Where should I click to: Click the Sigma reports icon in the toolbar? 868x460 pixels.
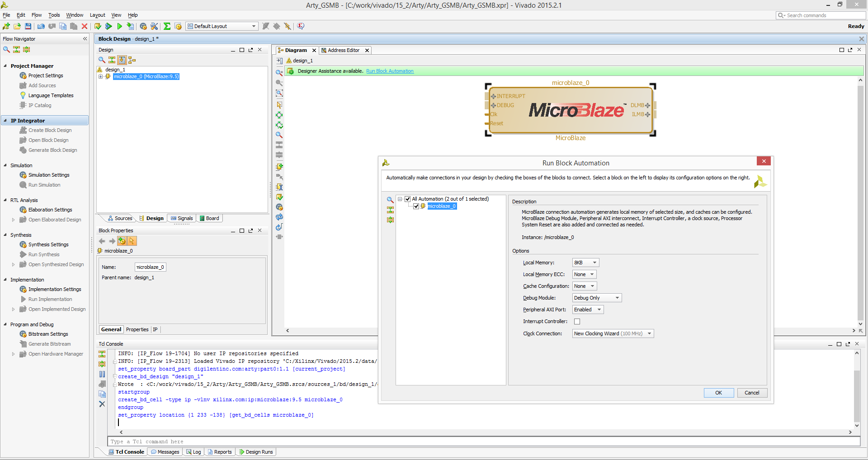[x=167, y=26]
